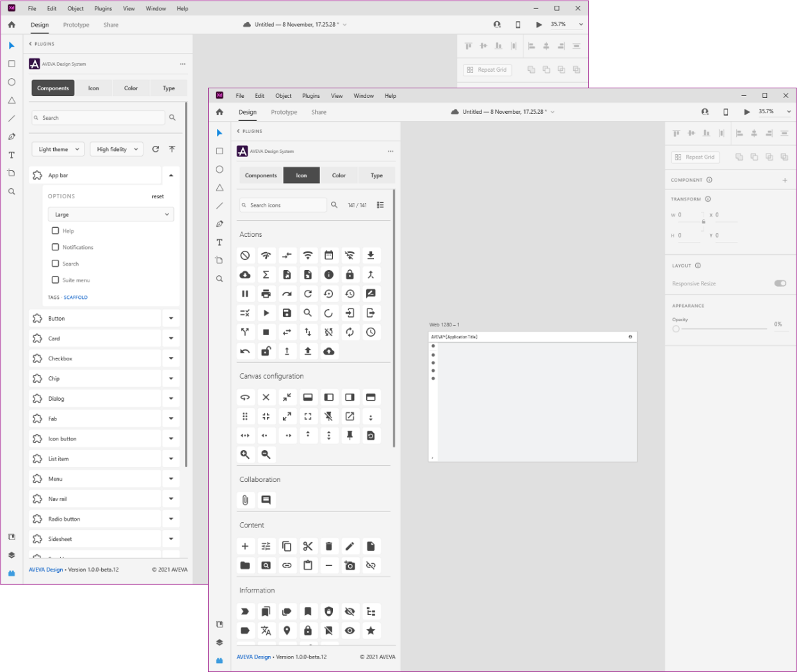Select the Zoom tool in front window
Image resolution: width=797 pixels, height=672 pixels.
coord(220,279)
